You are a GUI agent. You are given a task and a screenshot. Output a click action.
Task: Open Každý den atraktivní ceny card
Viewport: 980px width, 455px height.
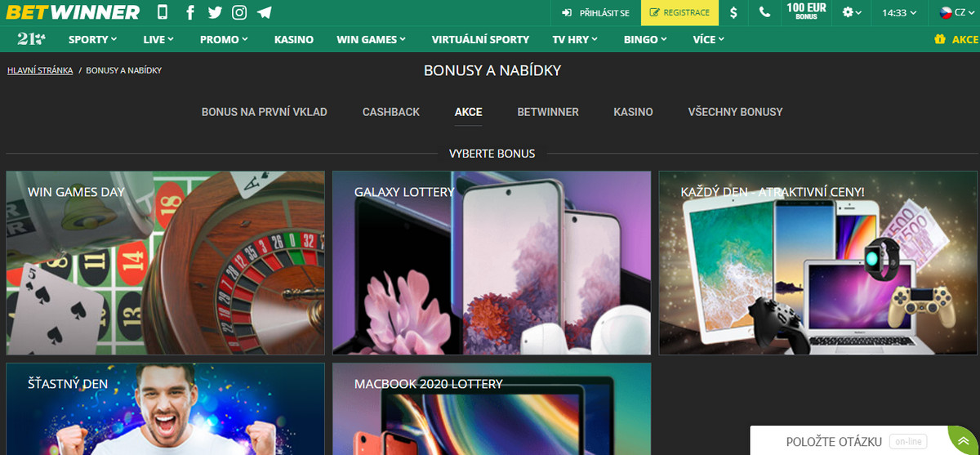coord(818,262)
